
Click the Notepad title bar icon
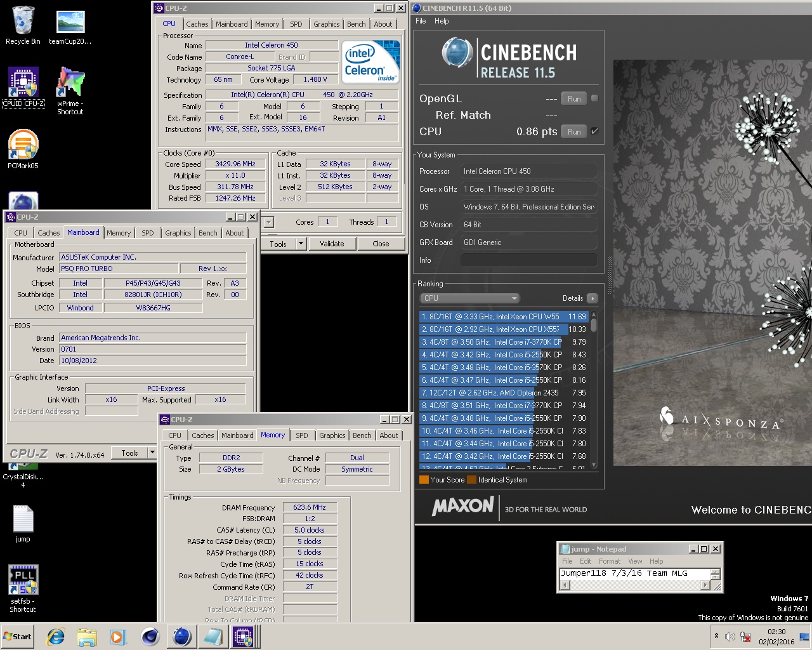(x=565, y=549)
